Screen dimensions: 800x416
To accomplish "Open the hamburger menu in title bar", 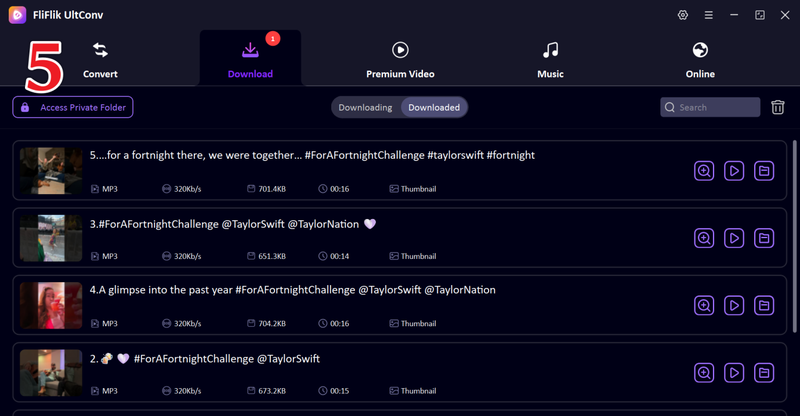I will [x=709, y=15].
